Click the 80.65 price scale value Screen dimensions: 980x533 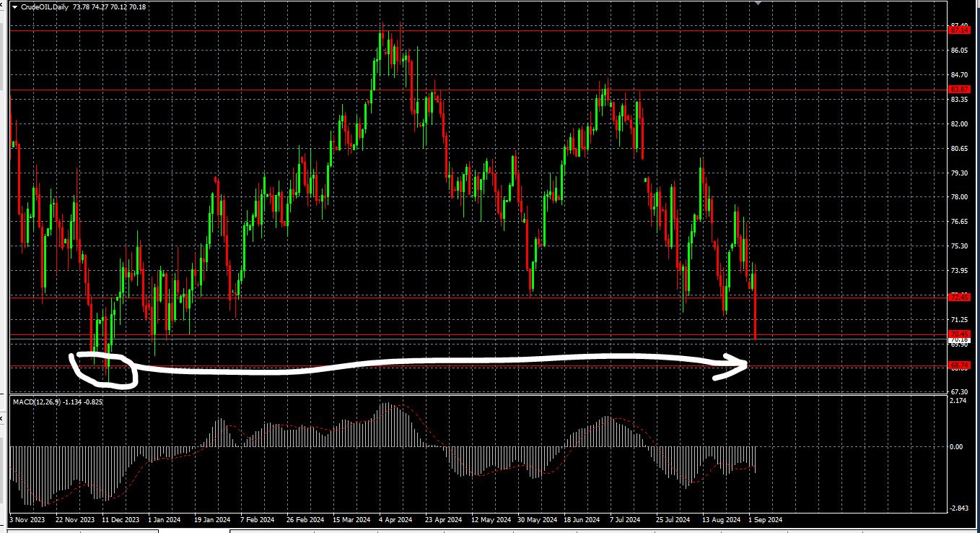coord(960,149)
